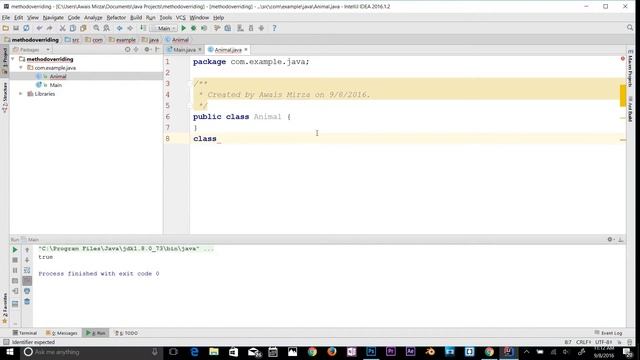Click the Help question mark icon

coord(274,28)
